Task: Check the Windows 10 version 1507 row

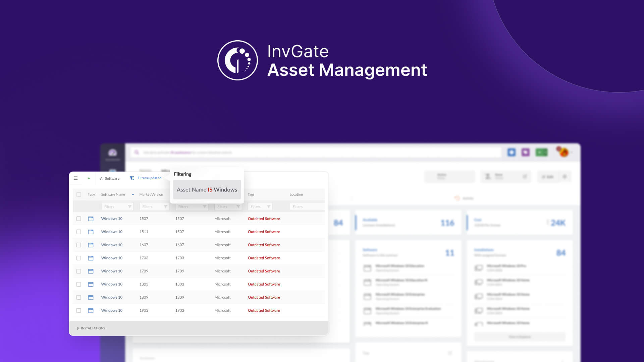Action: pyautogui.click(x=79, y=219)
